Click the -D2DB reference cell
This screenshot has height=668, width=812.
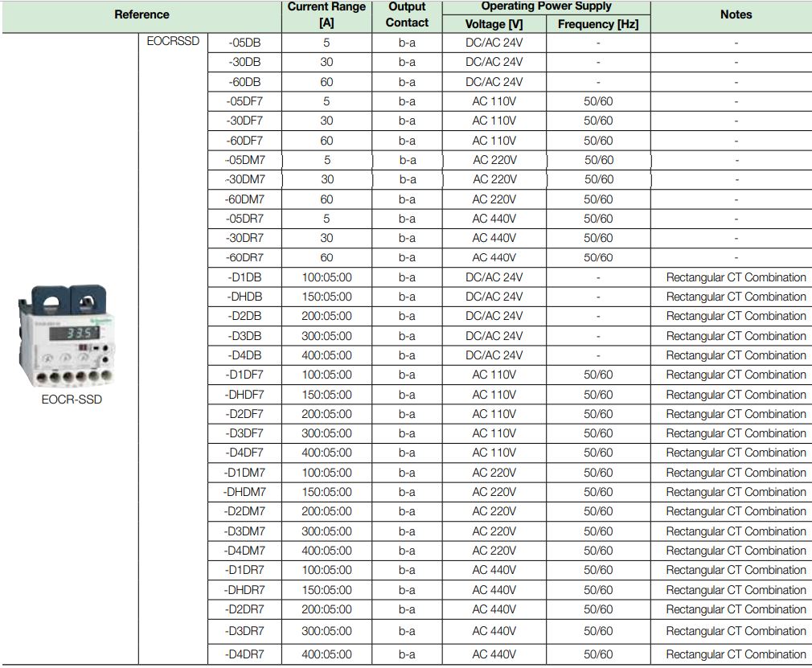click(x=244, y=316)
